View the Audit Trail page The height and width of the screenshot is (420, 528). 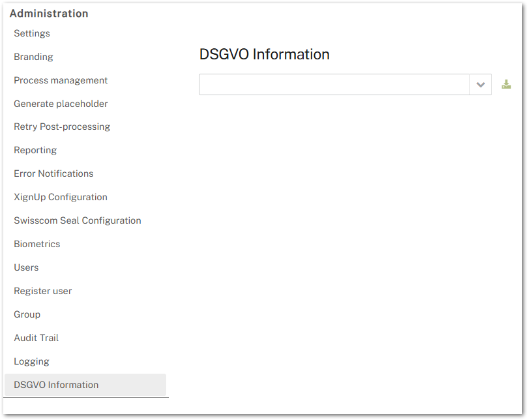click(37, 338)
